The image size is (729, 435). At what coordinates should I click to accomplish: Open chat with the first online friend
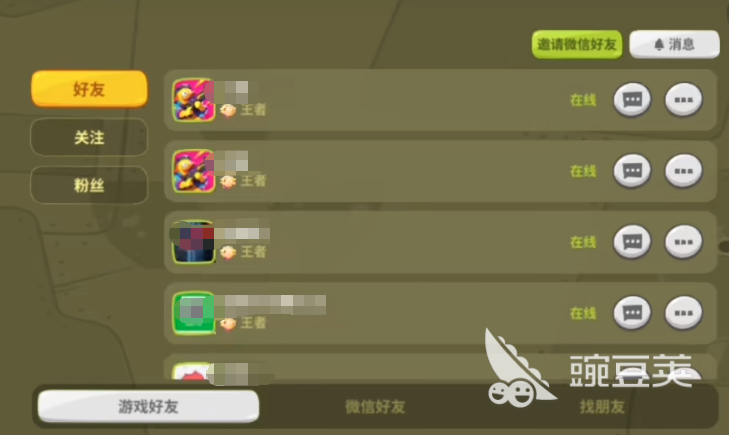[x=632, y=100]
